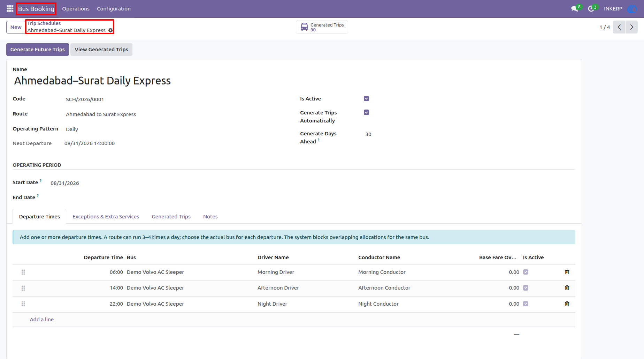Click the View Generated Trips button

tap(101, 50)
